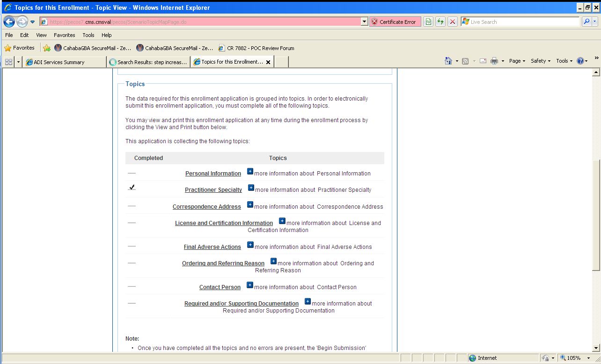The height and width of the screenshot is (364, 601).
Task: Click the Read Mail envelope icon
Action: coord(483,61)
